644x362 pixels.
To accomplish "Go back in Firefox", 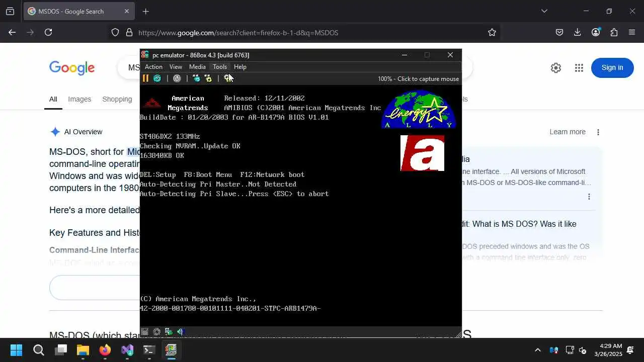I will click(12, 32).
